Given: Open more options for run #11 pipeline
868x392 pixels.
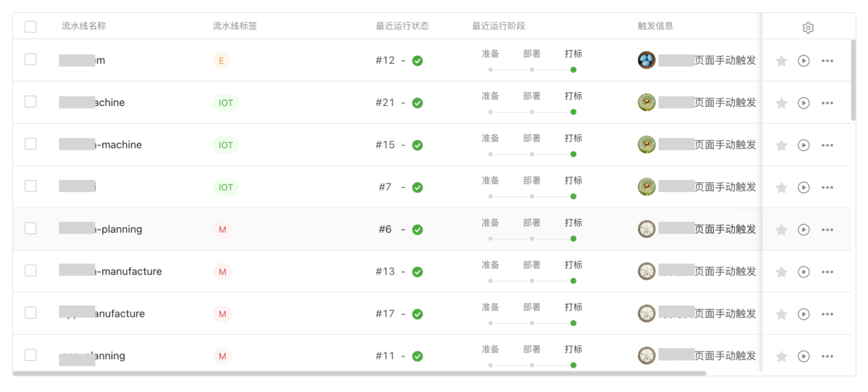Looking at the screenshot, I should [827, 356].
